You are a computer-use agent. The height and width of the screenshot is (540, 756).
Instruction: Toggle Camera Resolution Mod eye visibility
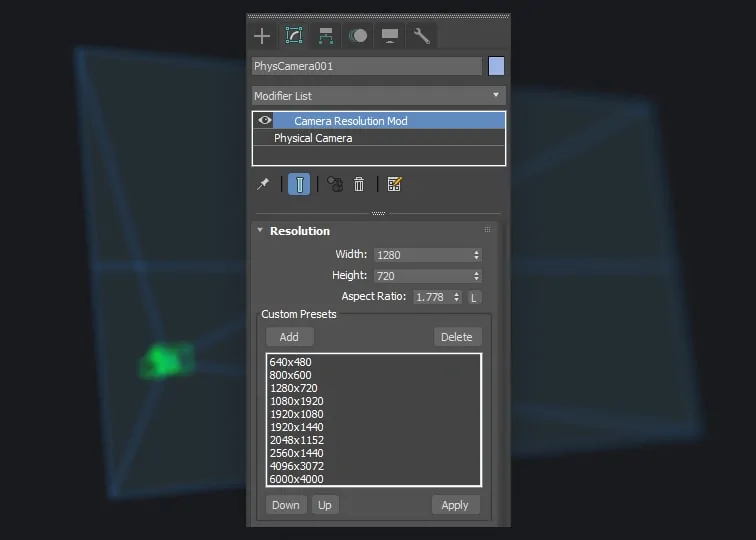(265, 120)
